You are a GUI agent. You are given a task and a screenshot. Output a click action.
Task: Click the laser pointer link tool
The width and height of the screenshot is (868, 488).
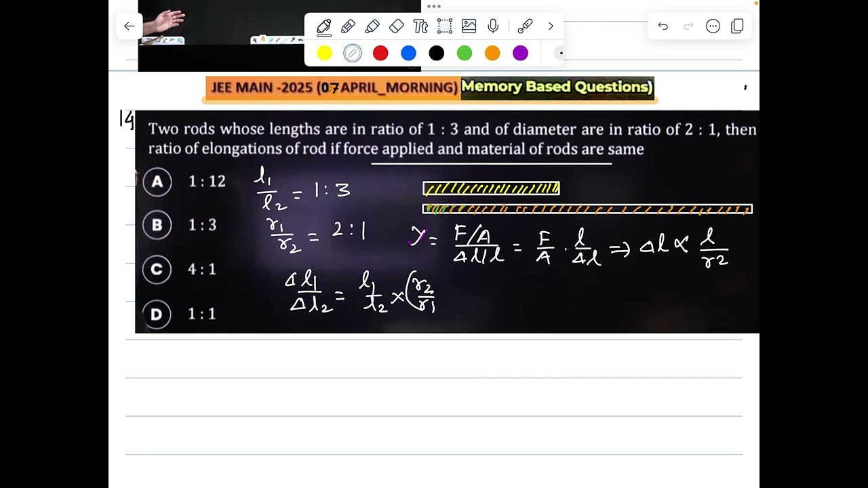click(525, 26)
